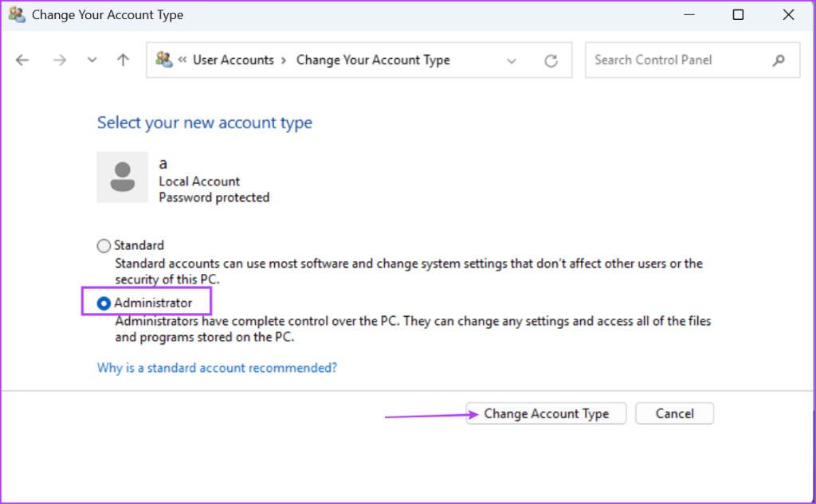Click the Forward navigation arrow

point(60,61)
